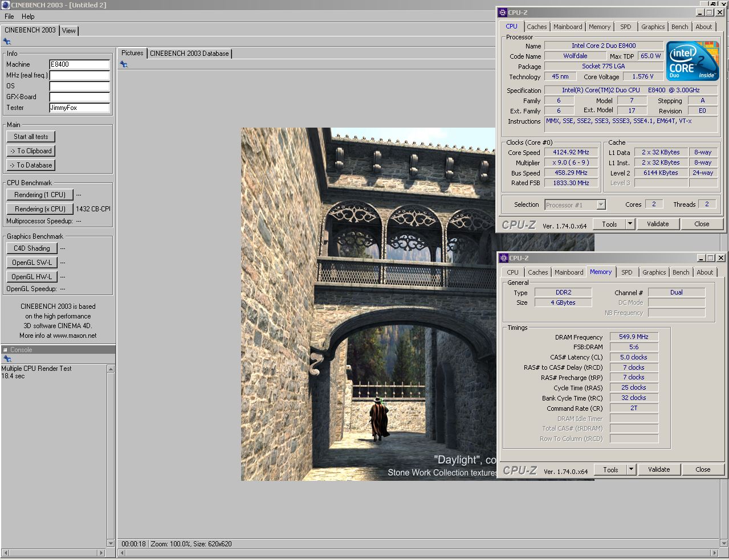Screen dimensions: 729x560
Task: Click Tools button in upper CPU-Z window
Action: [x=609, y=224]
